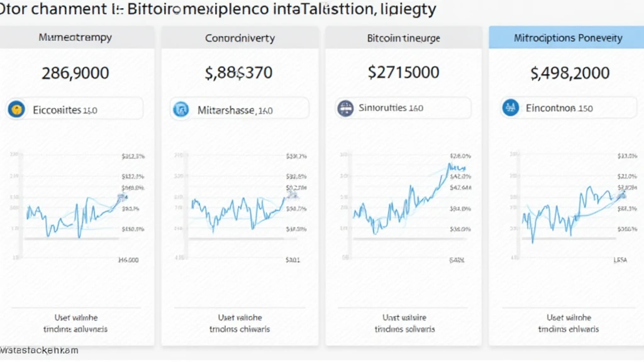The image size is (644, 362).
Task: Expand the Miitarshasse 160 selector
Action: point(240,110)
